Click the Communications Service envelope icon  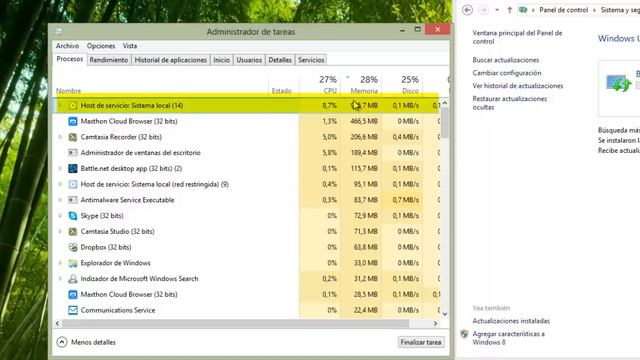pos(73,310)
